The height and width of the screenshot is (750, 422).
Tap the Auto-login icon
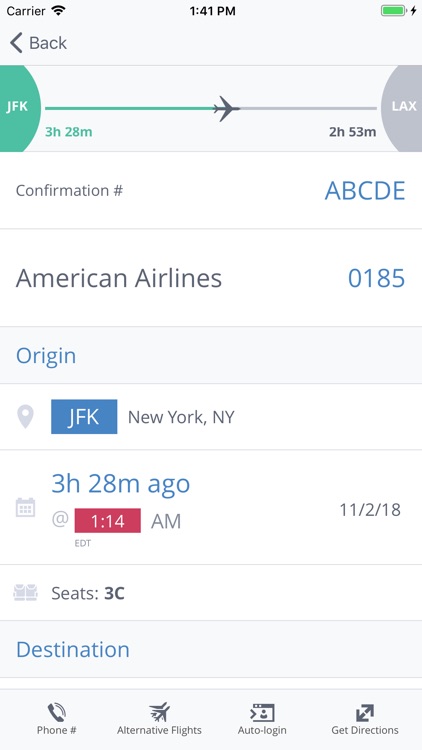[262, 713]
